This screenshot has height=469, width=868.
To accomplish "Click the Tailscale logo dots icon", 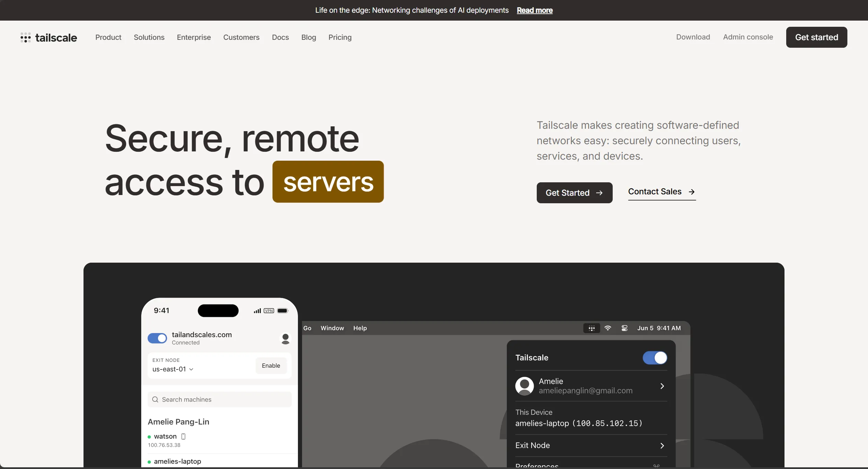I will pyautogui.click(x=25, y=37).
